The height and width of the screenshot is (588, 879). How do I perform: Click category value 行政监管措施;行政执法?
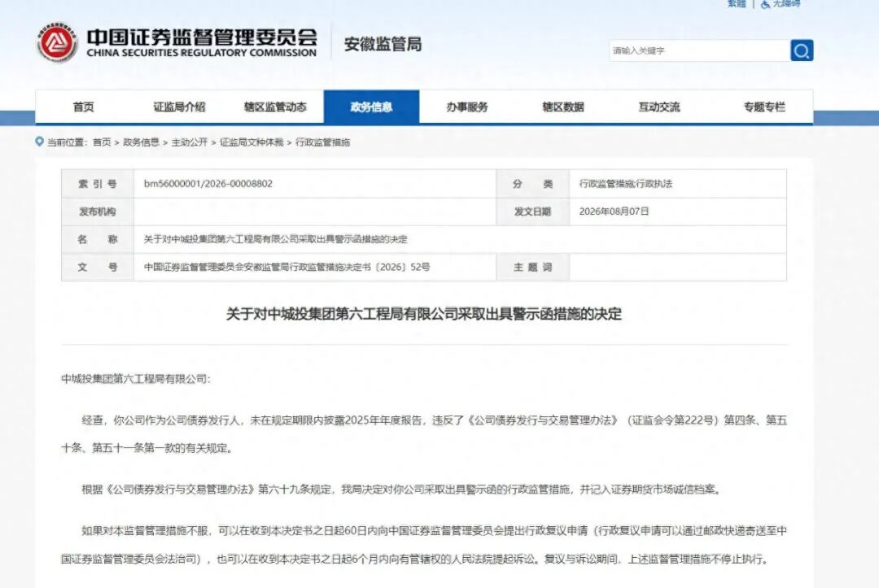pos(626,184)
